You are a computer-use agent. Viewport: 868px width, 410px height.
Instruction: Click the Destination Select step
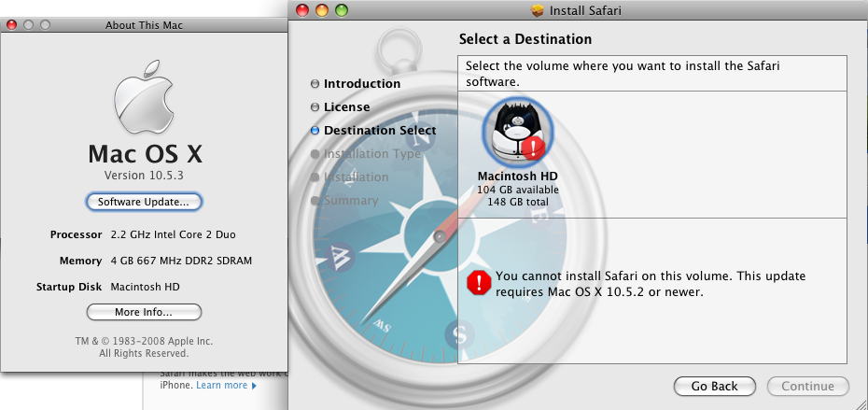pyautogui.click(x=380, y=130)
